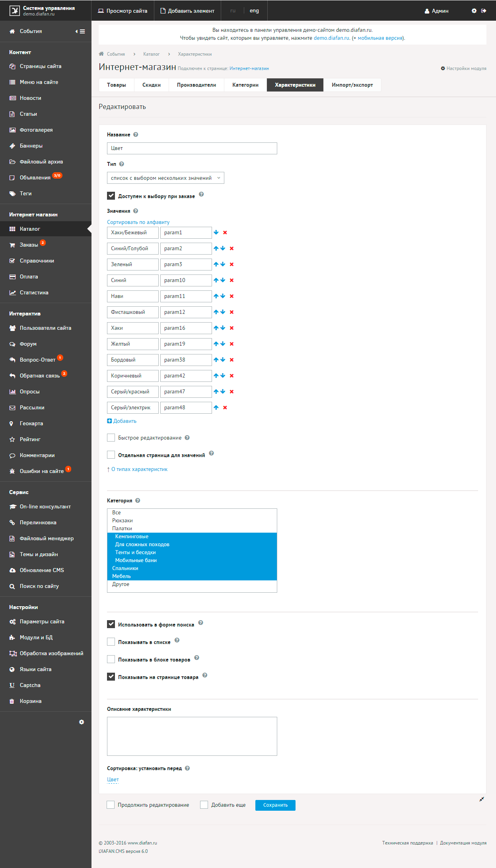Open the Импорт/экспорт tab
Image resolution: width=496 pixels, height=868 pixels.
(x=352, y=85)
